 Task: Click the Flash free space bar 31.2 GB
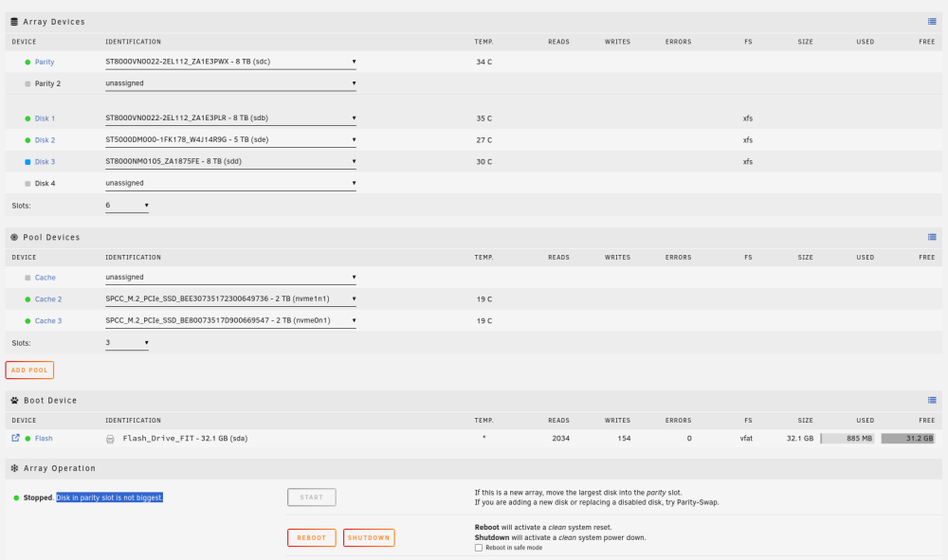pyautogui.click(x=908, y=439)
